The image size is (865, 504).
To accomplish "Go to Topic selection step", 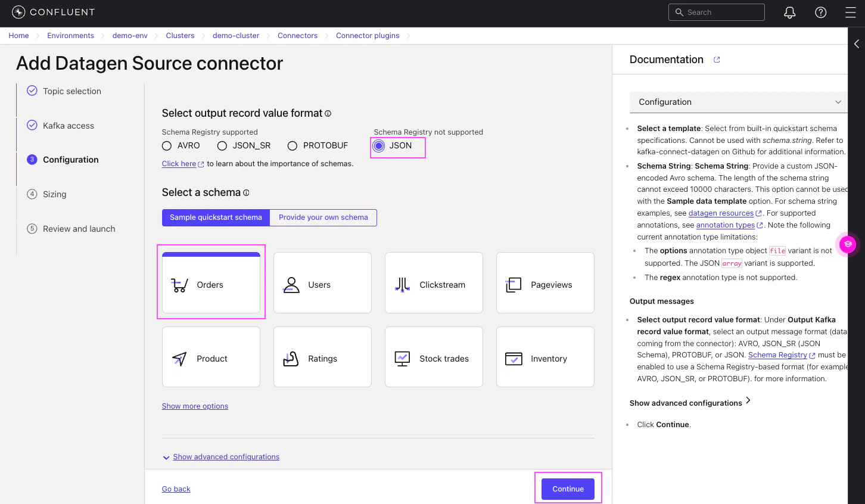I will [x=72, y=91].
